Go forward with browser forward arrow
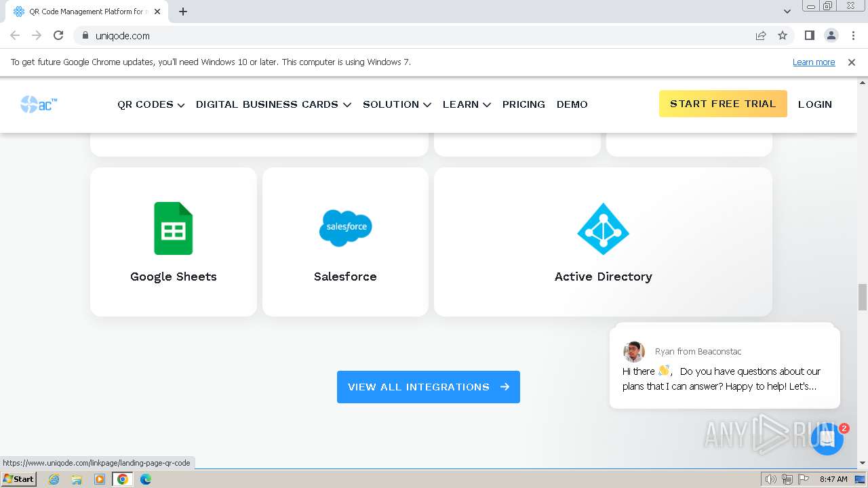Screen dimensions: 868x488 pos(37,35)
